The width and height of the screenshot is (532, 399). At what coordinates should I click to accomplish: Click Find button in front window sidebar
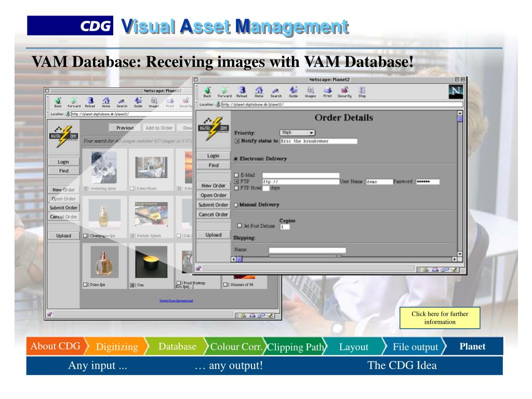(214, 165)
